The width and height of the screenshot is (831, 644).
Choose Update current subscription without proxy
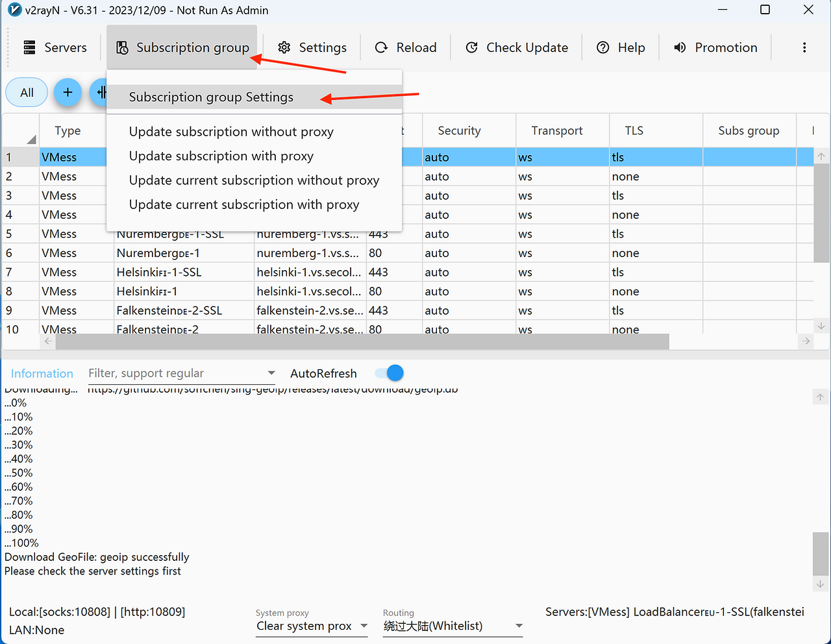click(254, 180)
